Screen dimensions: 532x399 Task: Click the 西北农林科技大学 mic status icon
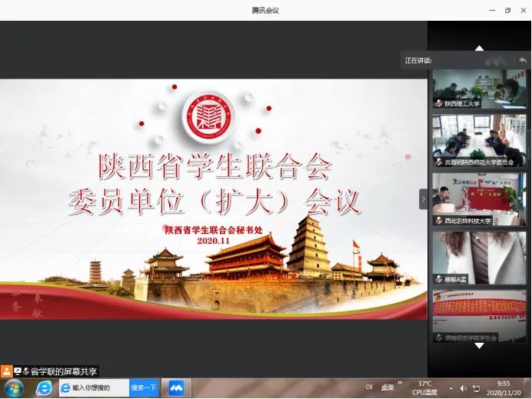coord(439,221)
